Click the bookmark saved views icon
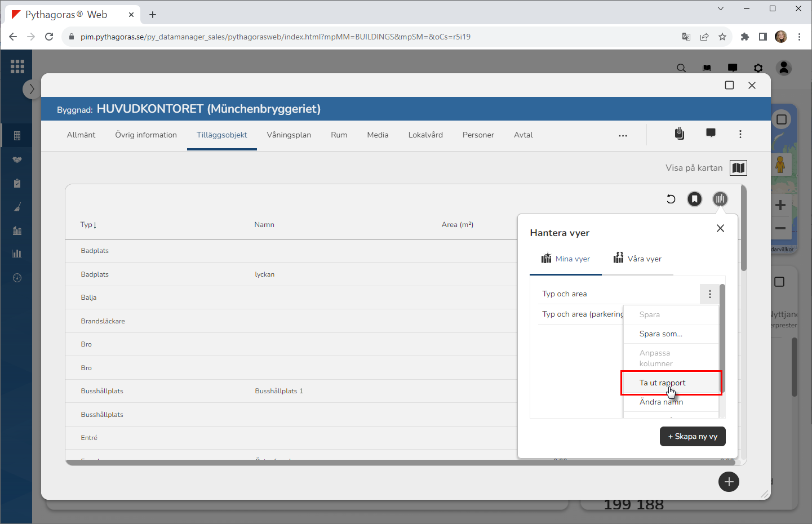This screenshot has width=812, height=524. (695, 199)
